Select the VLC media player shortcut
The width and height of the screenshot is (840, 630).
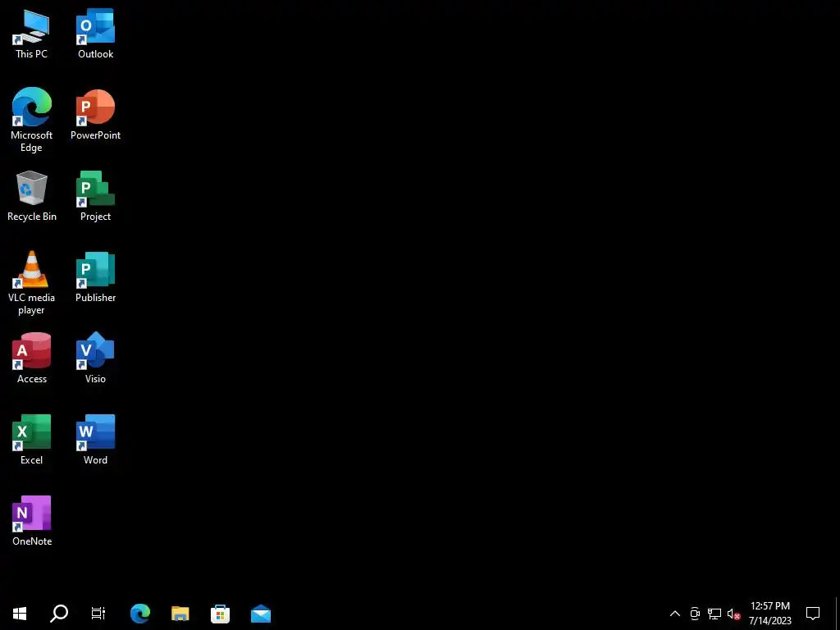point(32,283)
